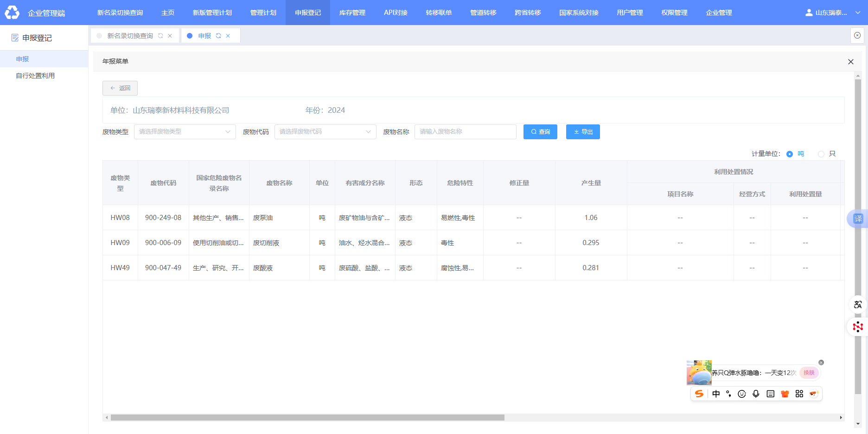Screen dimensions: 868x434
Task: Open Sogou input emoji panel
Action: [742, 394]
